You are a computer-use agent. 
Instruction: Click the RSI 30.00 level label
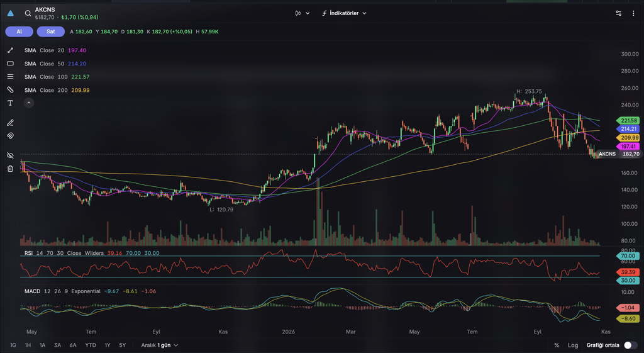[x=628, y=280]
